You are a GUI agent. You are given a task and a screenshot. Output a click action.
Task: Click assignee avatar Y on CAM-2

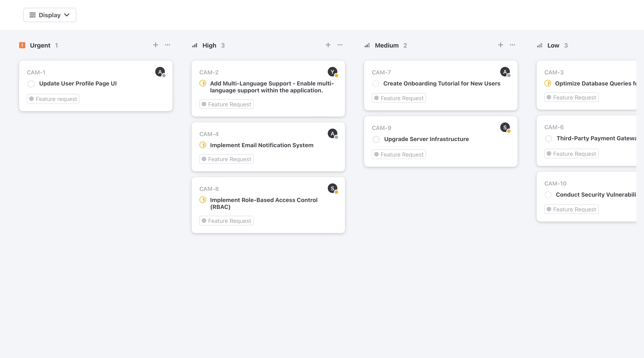[332, 72]
